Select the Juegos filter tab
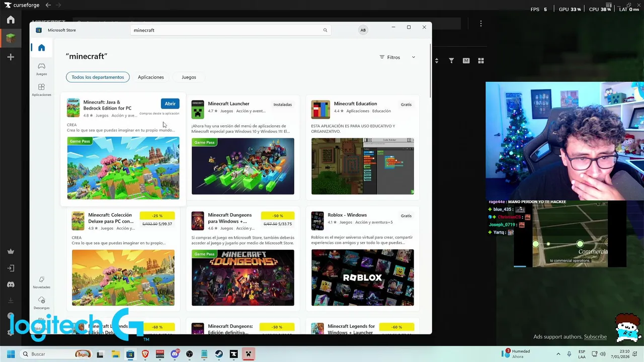This screenshot has width=644, height=362. point(189,77)
